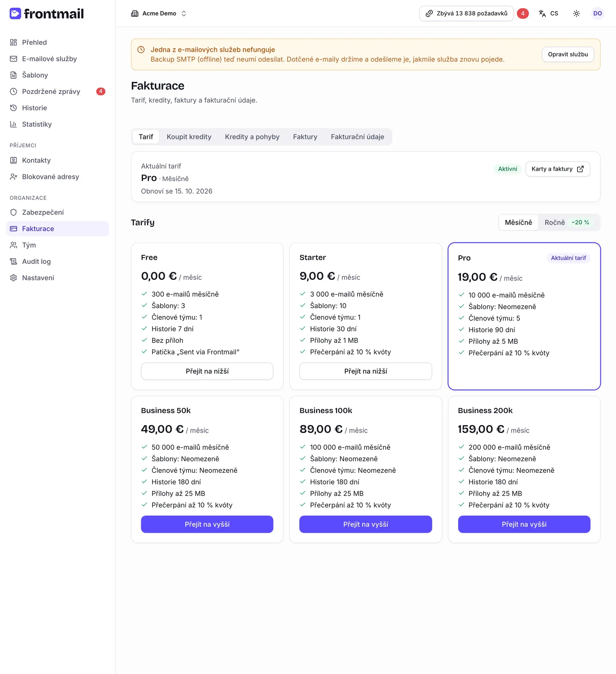Click Opravit službu button
616x674 pixels.
(x=568, y=55)
